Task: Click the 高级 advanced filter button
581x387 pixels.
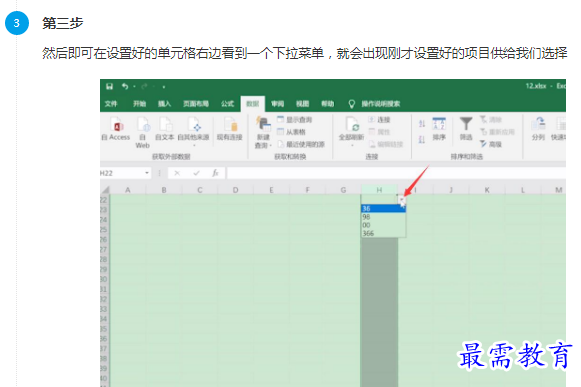Action: coord(491,144)
